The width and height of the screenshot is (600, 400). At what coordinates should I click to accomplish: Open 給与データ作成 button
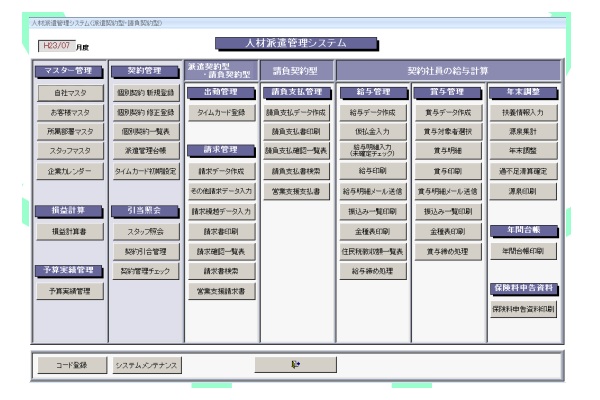click(371, 113)
